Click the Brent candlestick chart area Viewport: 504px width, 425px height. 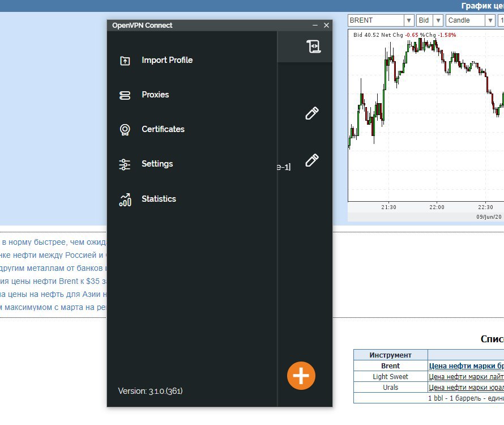click(x=426, y=116)
